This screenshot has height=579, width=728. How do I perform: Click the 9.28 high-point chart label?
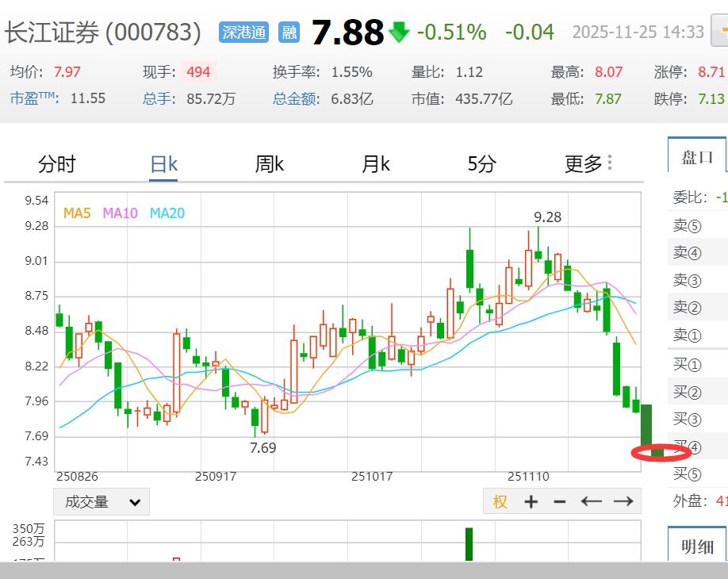tap(547, 217)
